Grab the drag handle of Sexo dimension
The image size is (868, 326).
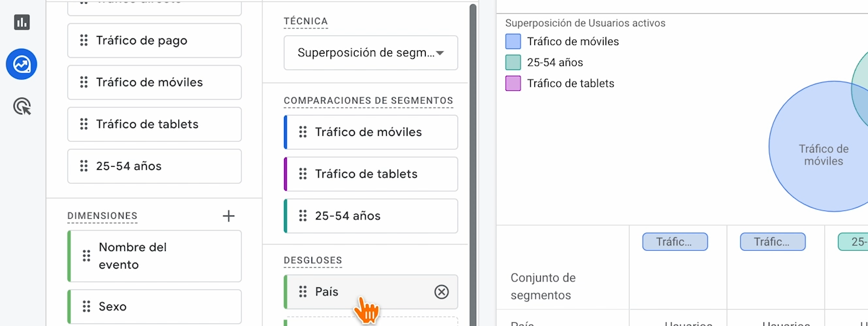[x=86, y=306]
